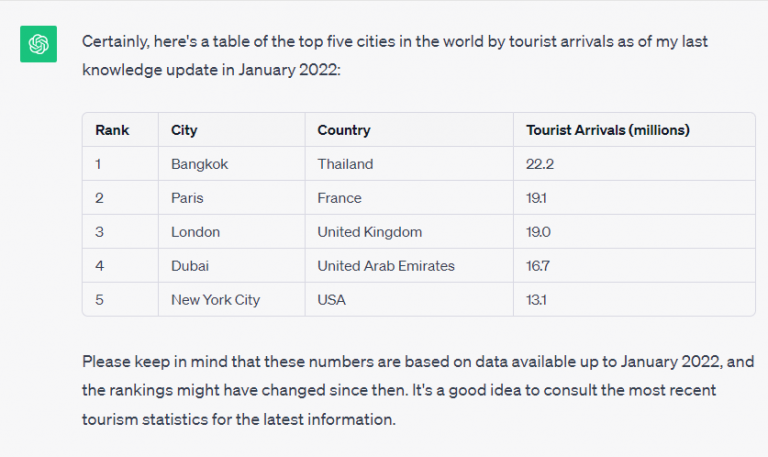Click the ChatGPT logo avatar icon
The width and height of the screenshot is (768, 457).
tap(39, 45)
